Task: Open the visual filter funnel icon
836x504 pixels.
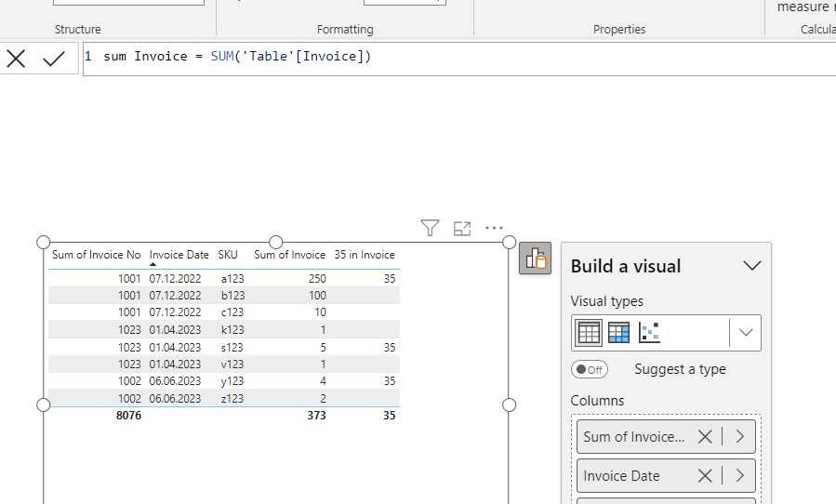Action: [430, 228]
